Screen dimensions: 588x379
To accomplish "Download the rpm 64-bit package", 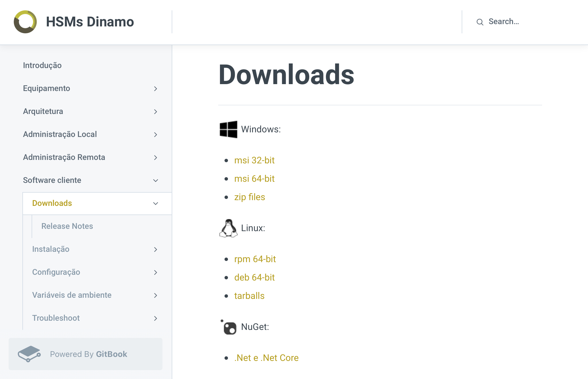I will [x=255, y=259].
